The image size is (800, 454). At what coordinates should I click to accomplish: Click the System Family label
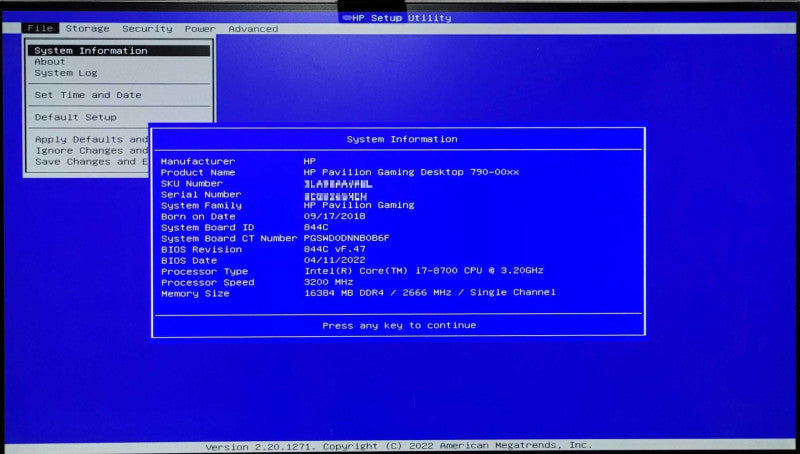tap(201, 206)
